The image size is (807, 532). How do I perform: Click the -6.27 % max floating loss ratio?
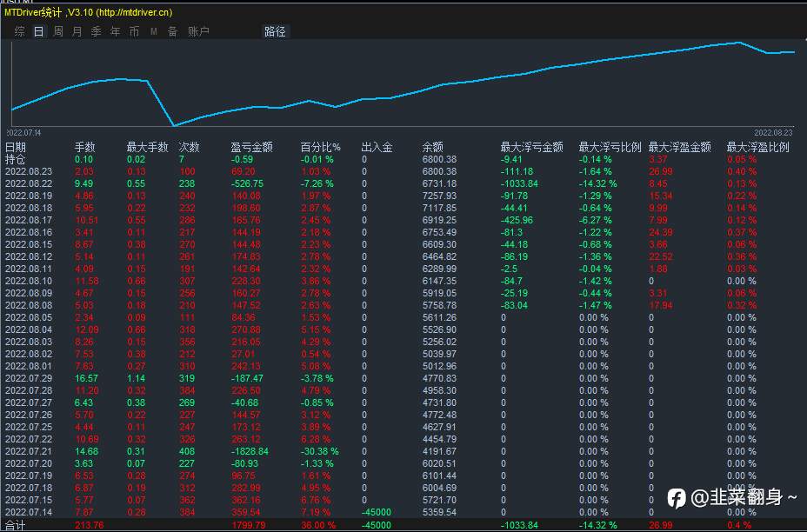point(596,220)
